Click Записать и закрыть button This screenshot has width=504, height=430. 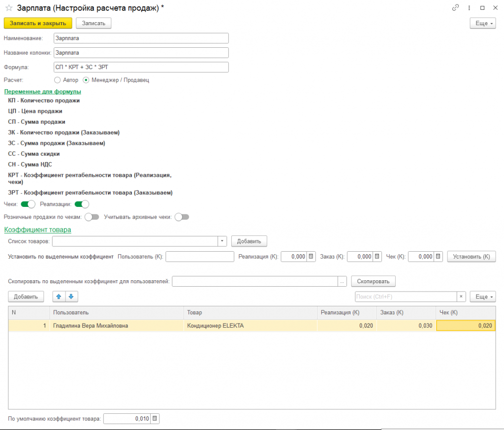pyautogui.click(x=38, y=23)
